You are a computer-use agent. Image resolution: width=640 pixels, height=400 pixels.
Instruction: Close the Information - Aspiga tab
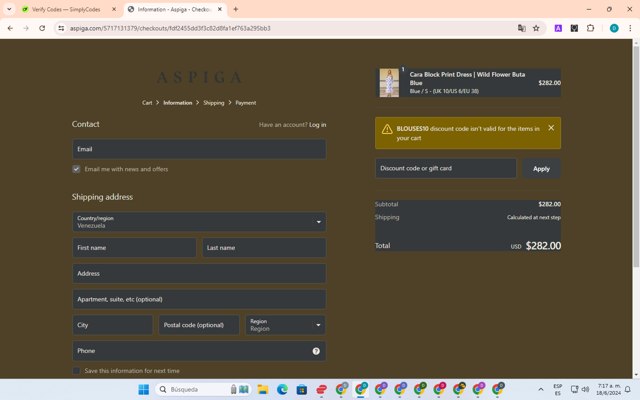pos(220,9)
